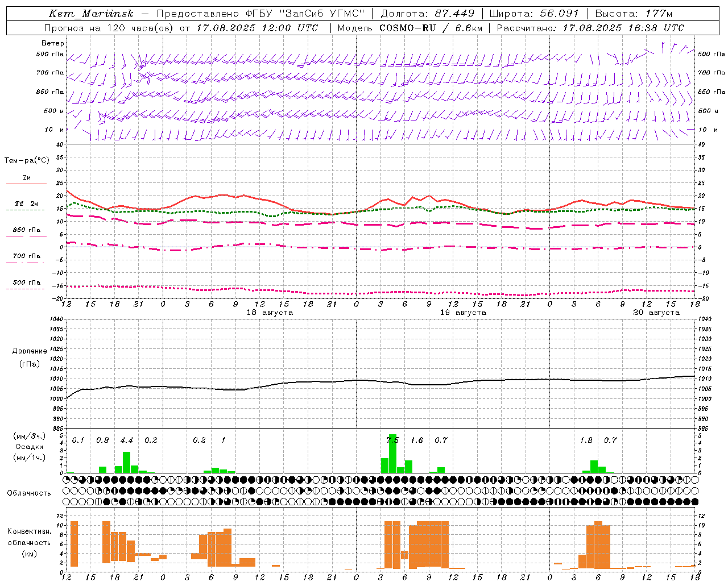The image size is (728, 582).
Task: Select the 0.1 precipitation total
Action: click(x=78, y=440)
